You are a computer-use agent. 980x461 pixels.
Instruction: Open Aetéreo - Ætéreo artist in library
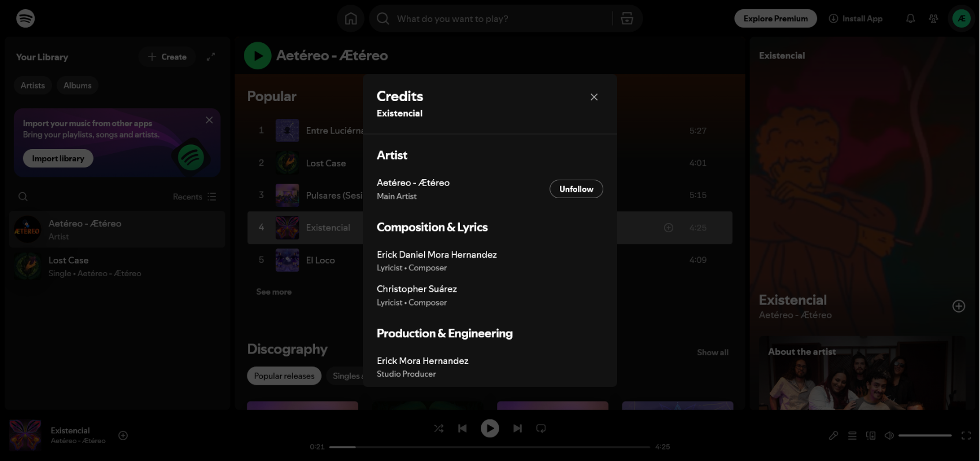117,229
